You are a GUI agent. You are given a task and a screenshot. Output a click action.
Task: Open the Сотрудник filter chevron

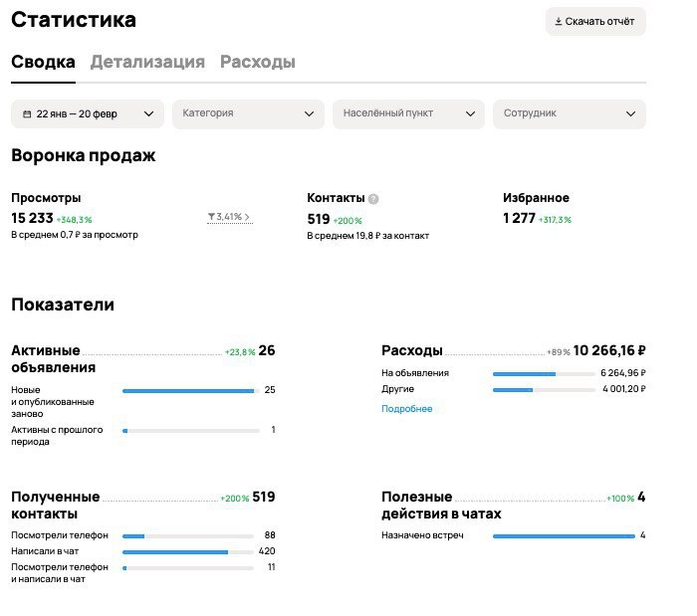[x=630, y=114]
